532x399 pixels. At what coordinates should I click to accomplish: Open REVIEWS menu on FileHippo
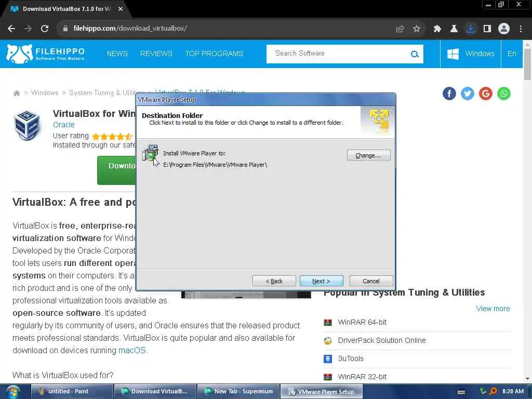[156, 54]
